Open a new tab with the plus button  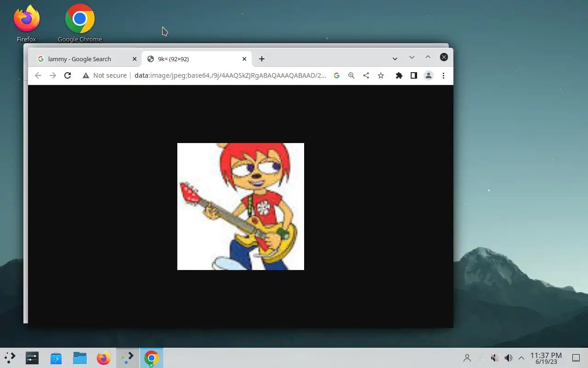(x=262, y=59)
